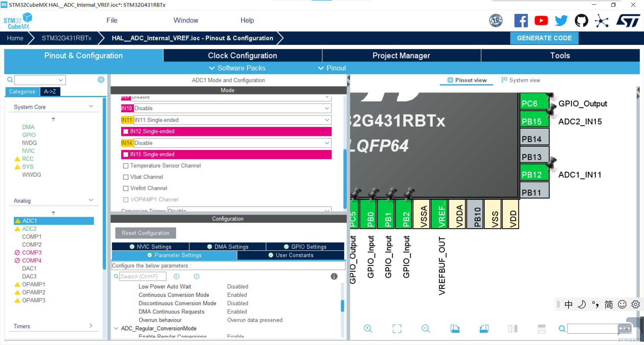
Task: Open the DMA Settings tab
Action: 227,247
